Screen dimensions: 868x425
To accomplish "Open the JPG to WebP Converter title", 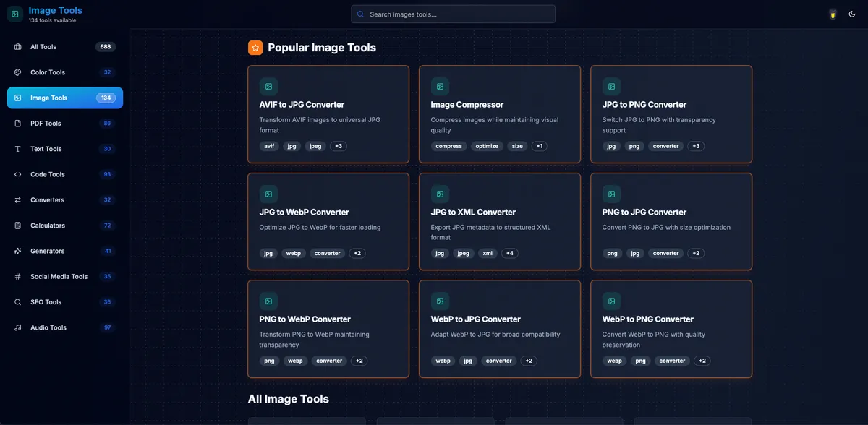I will point(304,212).
